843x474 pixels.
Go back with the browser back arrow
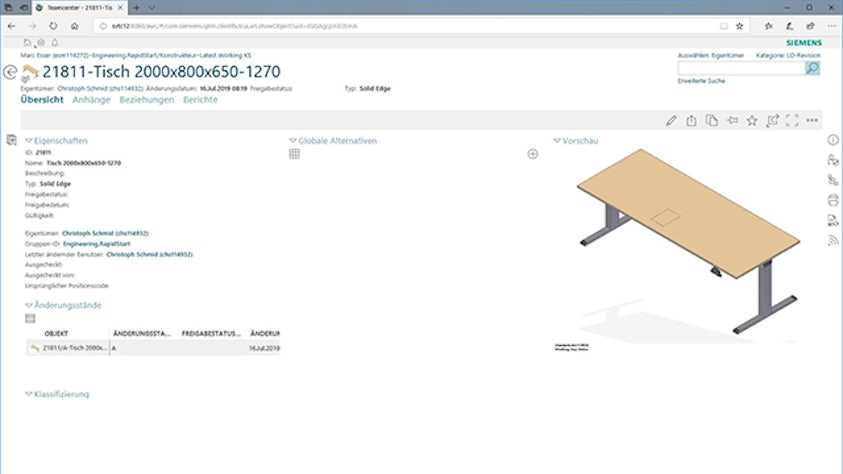coord(11,26)
